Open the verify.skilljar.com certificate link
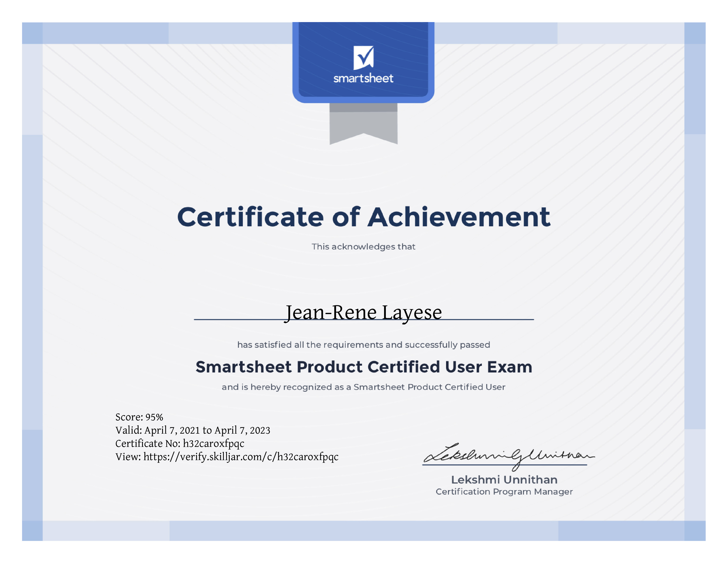The width and height of the screenshot is (728, 563). 241,457
